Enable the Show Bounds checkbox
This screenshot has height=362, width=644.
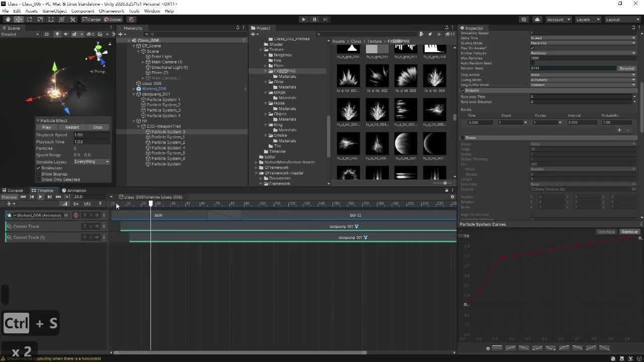tap(38, 174)
